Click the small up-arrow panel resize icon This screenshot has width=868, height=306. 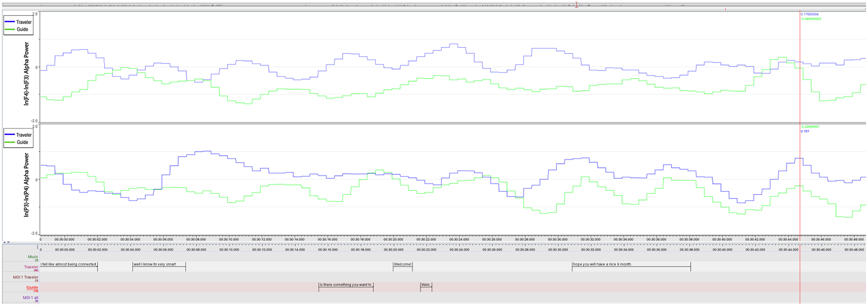point(4,242)
